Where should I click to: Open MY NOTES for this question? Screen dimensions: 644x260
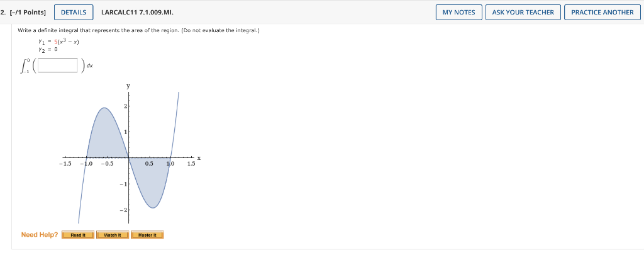coord(458,13)
